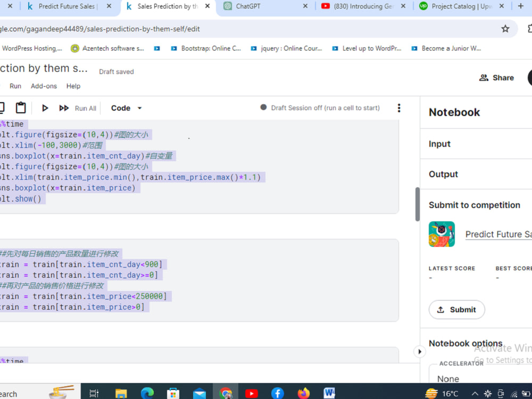Click the notebook vertical scrollbar thumb

point(417,204)
